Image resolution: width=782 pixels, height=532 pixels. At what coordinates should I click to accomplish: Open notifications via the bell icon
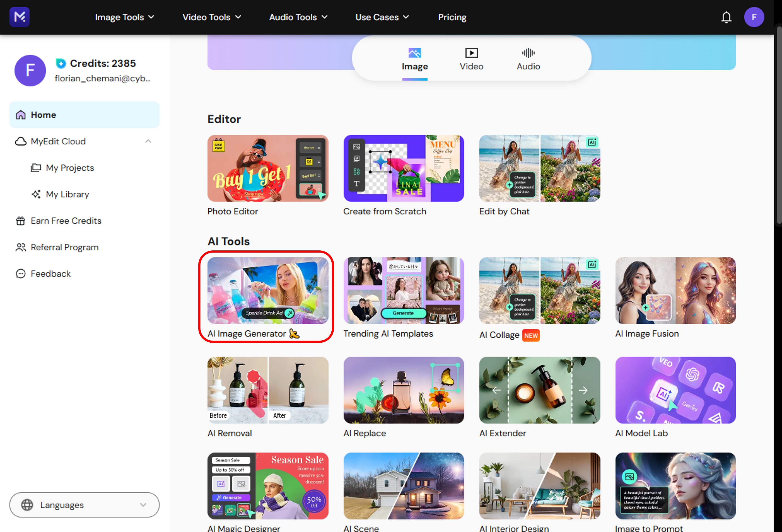click(726, 17)
